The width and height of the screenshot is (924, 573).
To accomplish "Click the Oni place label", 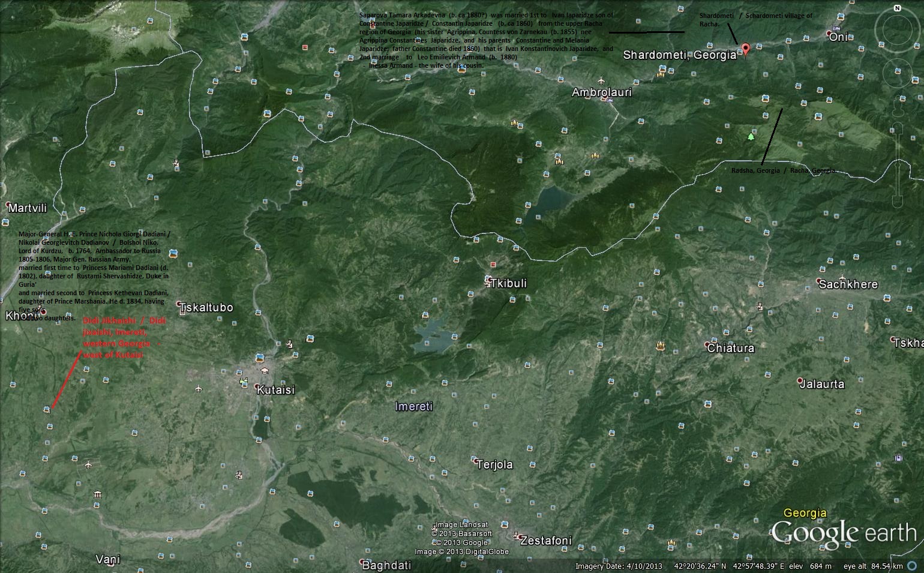I will 839,37.
